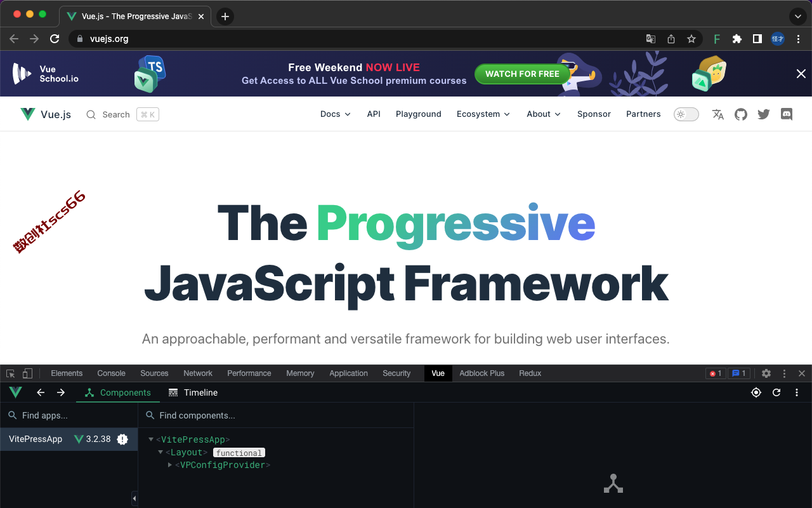Open the Timeline tab in Vue DevTools
The image size is (812, 508).
point(193,392)
